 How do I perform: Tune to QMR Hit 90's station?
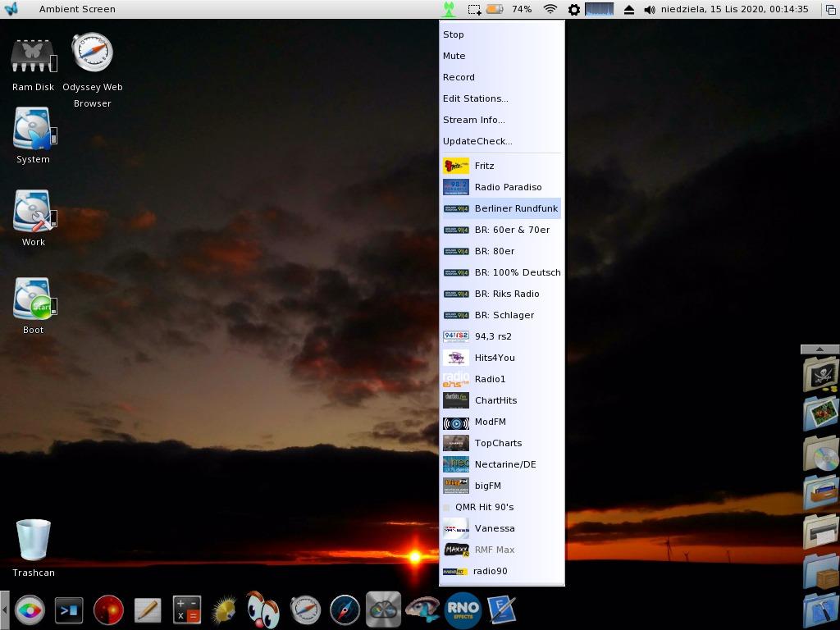tap(501, 507)
